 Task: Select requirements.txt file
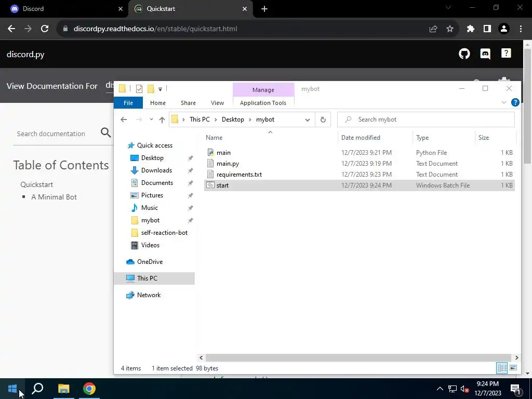tap(359, 175)
